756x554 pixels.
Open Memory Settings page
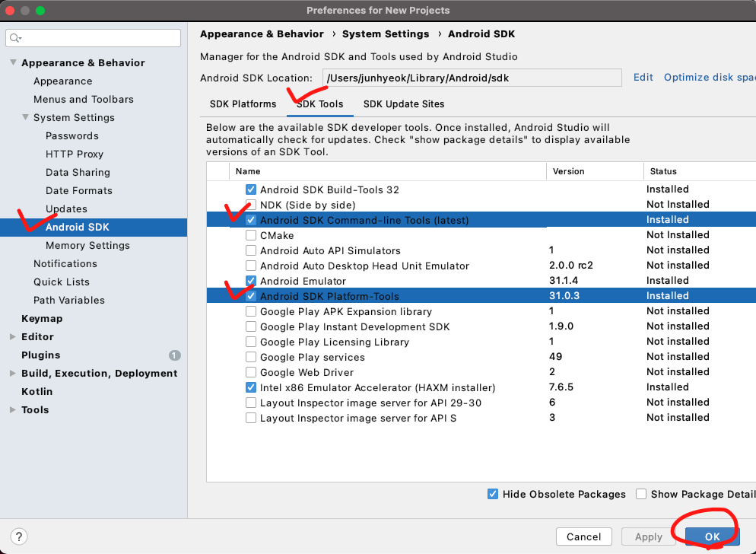tap(87, 246)
